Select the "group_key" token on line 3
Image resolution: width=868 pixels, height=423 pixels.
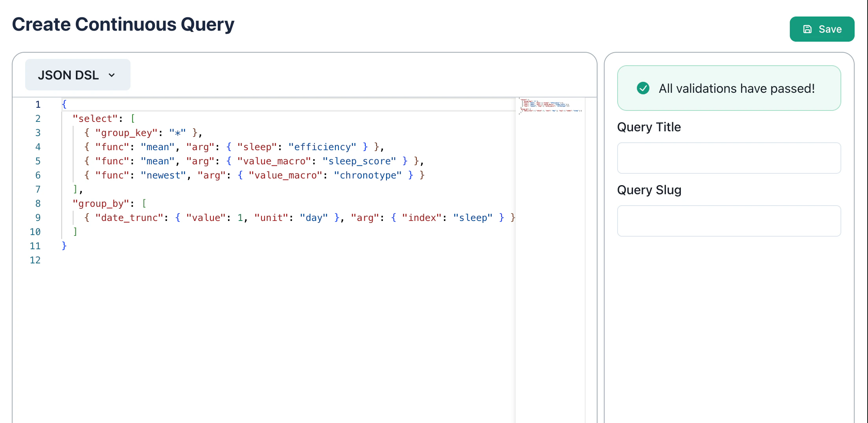(x=125, y=132)
